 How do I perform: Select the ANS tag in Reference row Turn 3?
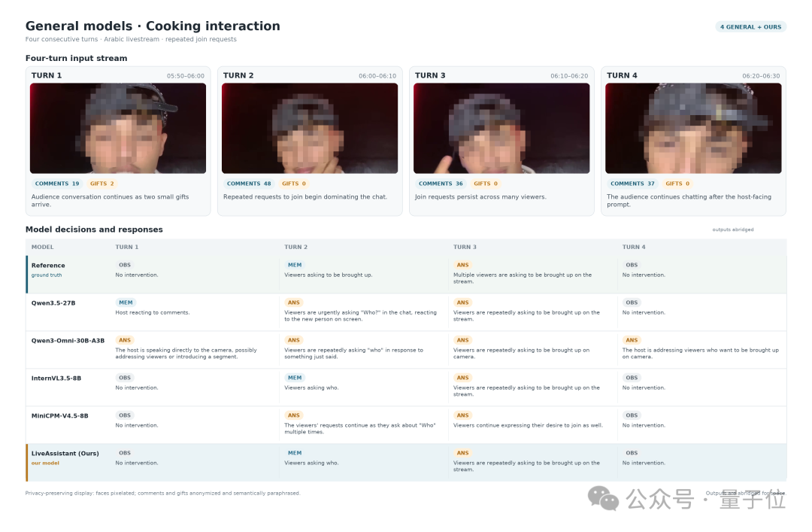click(462, 265)
